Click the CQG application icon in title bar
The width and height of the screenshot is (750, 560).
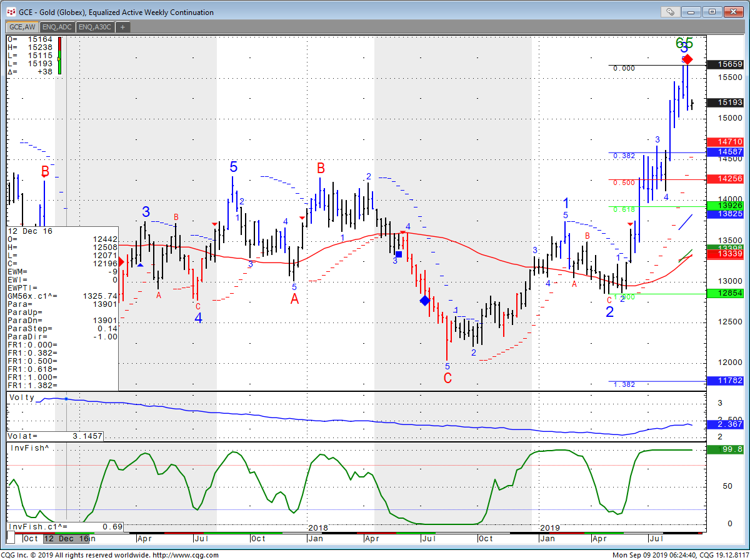pyautogui.click(x=11, y=12)
